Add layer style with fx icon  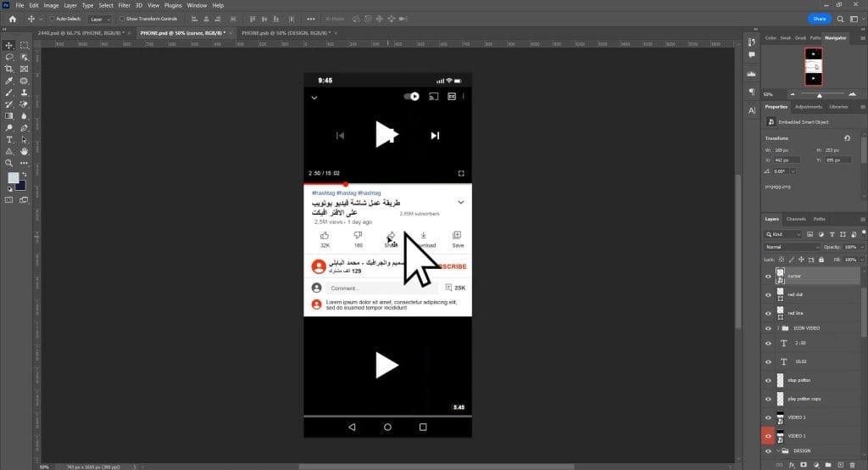click(792, 465)
